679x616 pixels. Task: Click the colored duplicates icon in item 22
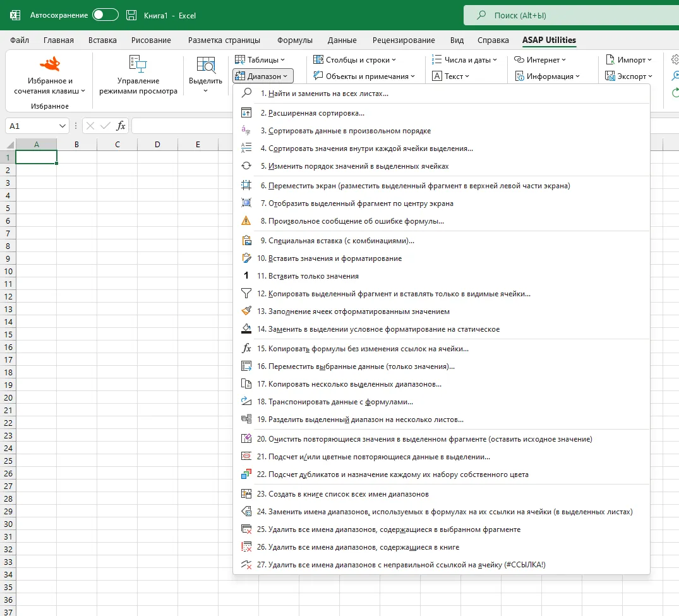pyautogui.click(x=246, y=474)
